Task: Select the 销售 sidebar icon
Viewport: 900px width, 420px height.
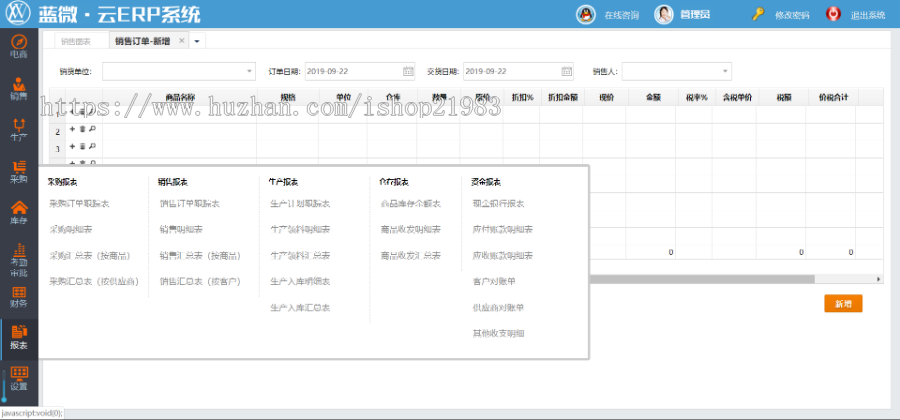Action: coord(18,88)
